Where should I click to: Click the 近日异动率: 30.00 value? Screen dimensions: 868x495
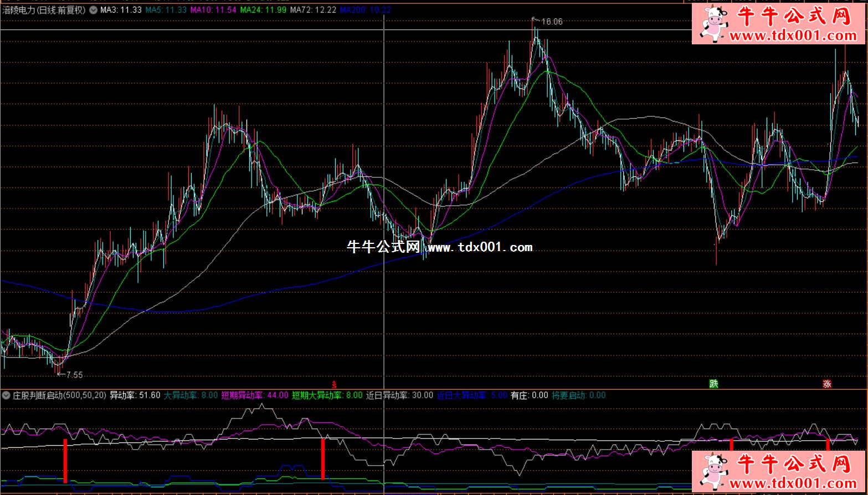399,395
